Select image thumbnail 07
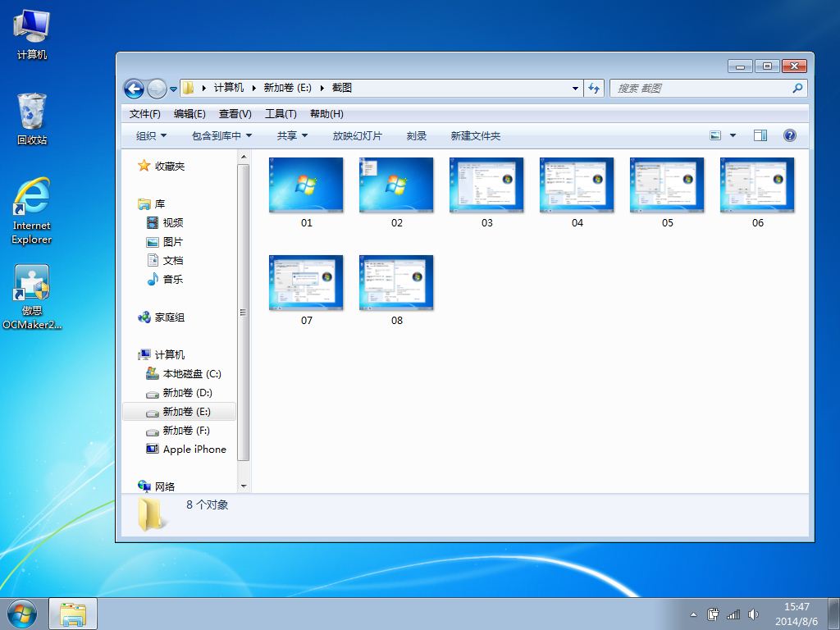This screenshot has height=630, width=840. click(x=306, y=282)
